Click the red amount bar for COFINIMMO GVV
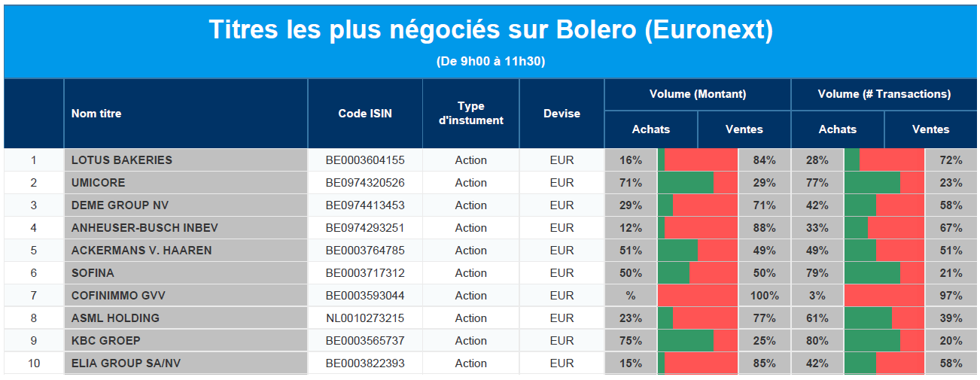 698,296
